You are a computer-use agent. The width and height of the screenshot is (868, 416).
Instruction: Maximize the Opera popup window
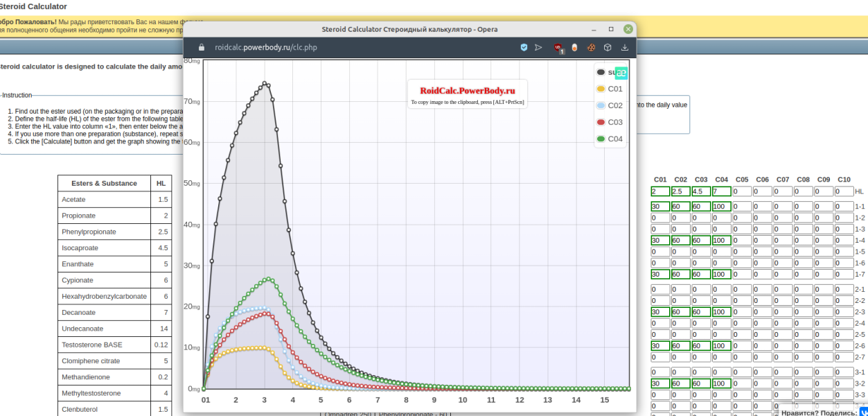(611, 29)
